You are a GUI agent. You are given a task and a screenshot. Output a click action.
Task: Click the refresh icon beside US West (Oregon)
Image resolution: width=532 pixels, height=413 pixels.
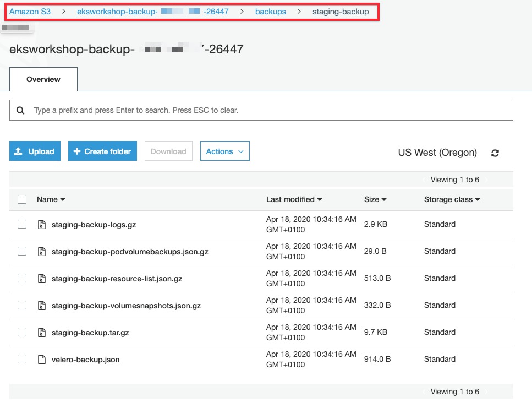(495, 153)
